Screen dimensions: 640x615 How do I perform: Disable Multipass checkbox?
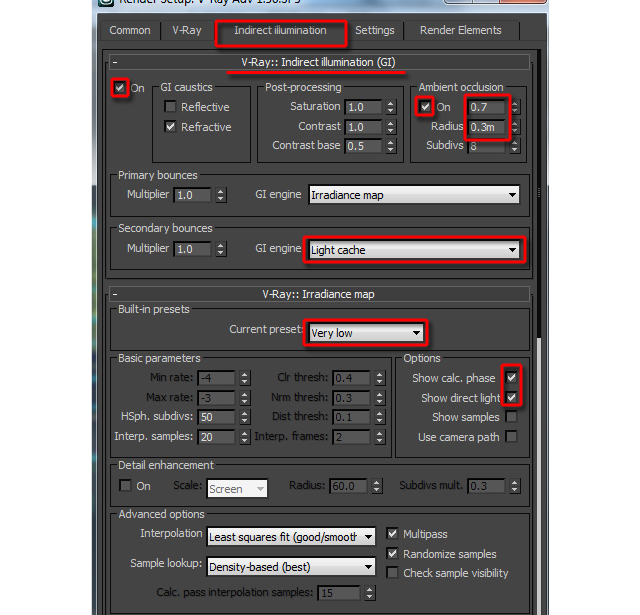click(x=392, y=533)
